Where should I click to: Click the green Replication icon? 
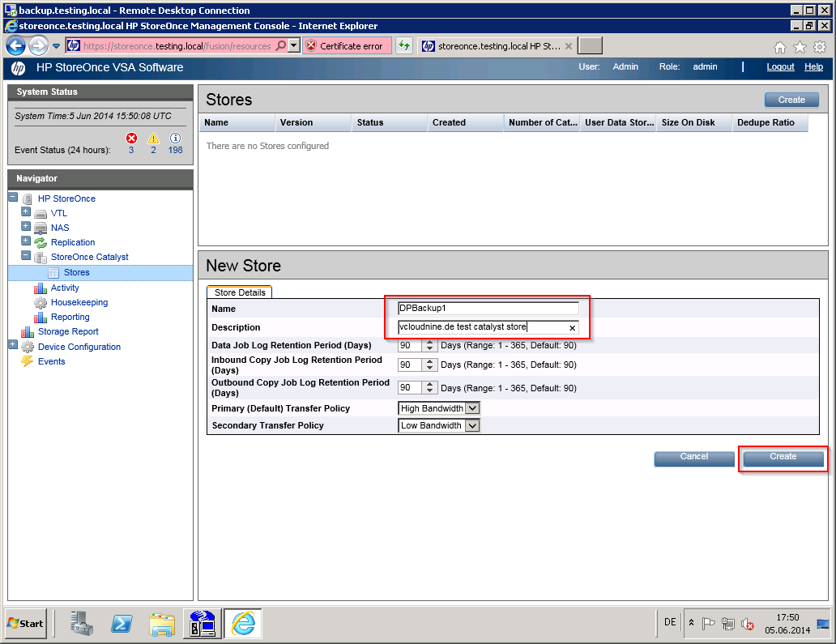pos(41,242)
